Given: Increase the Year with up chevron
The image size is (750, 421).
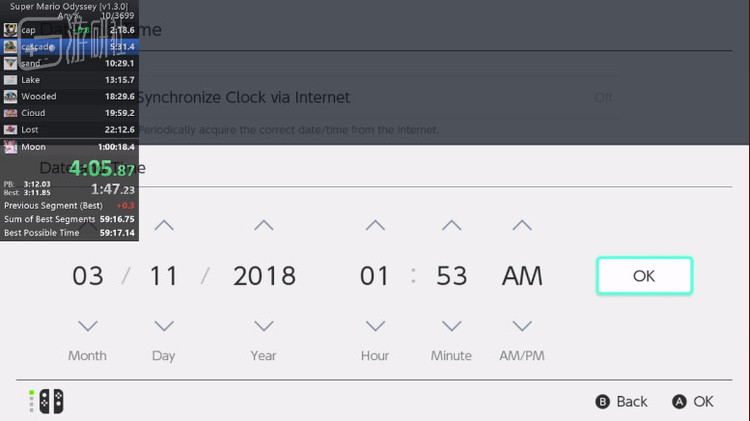Looking at the screenshot, I should [264, 226].
